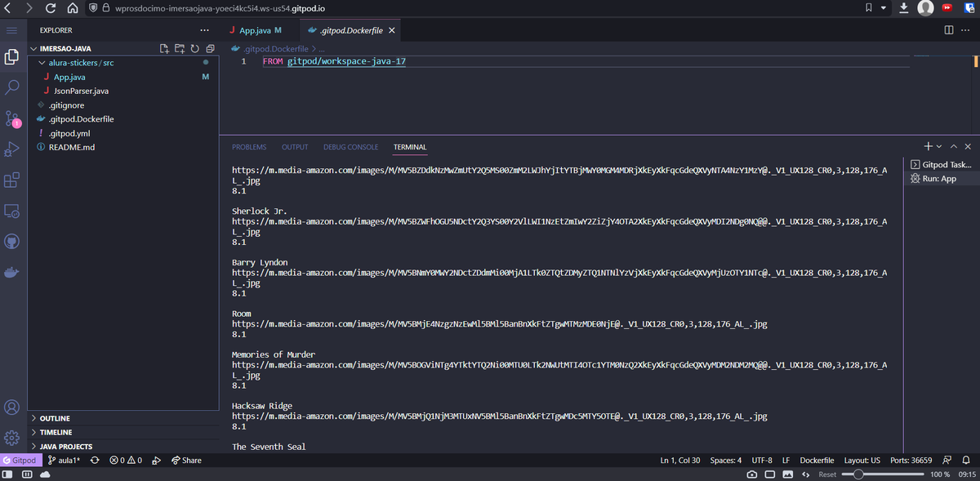Select the TERMINAL panel tab

410,147
